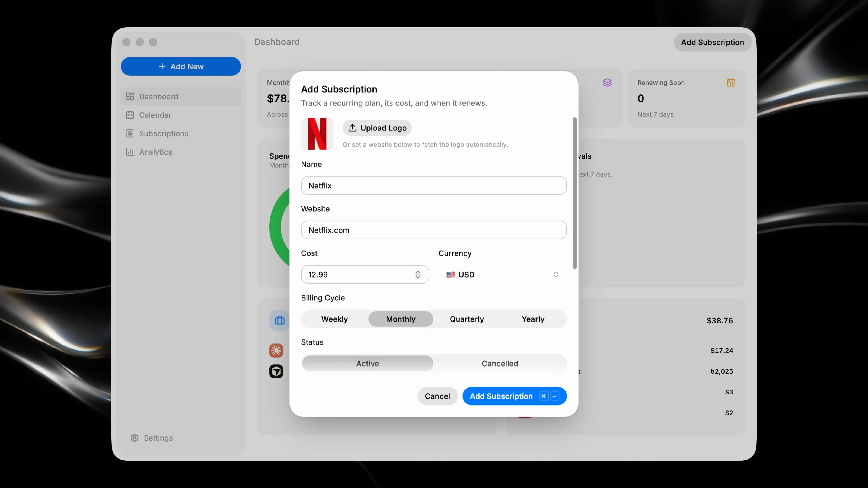This screenshot has height=488, width=868.
Task: Click the Analytics bar chart icon
Action: [130, 152]
